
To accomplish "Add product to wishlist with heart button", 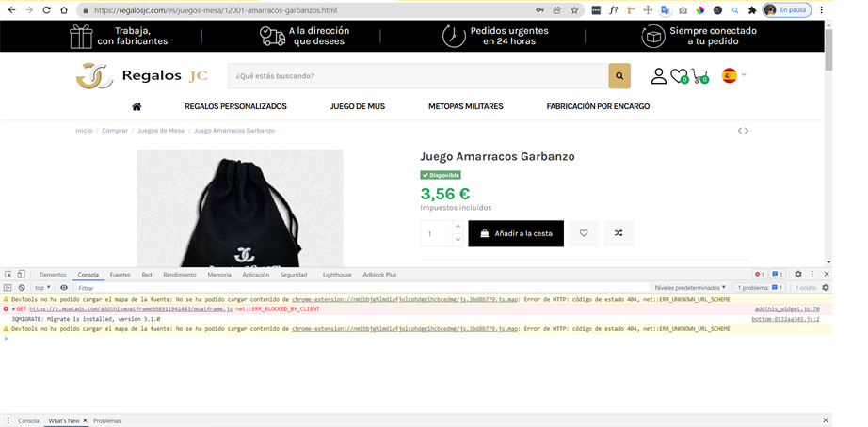I will coord(584,233).
